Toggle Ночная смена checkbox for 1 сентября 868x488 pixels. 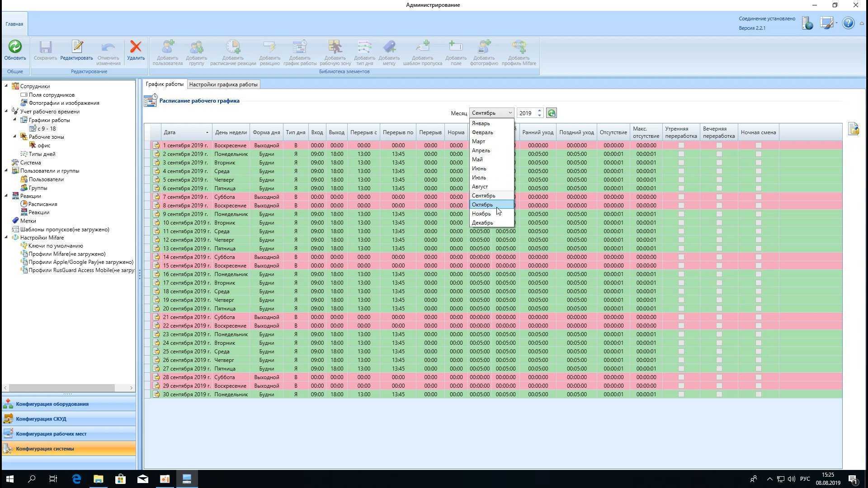(x=758, y=145)
